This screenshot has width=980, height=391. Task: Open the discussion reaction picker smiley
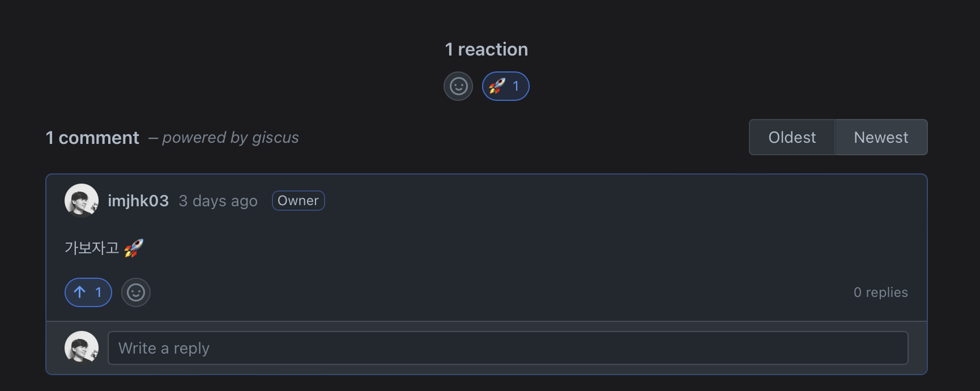tap(458, 86)
